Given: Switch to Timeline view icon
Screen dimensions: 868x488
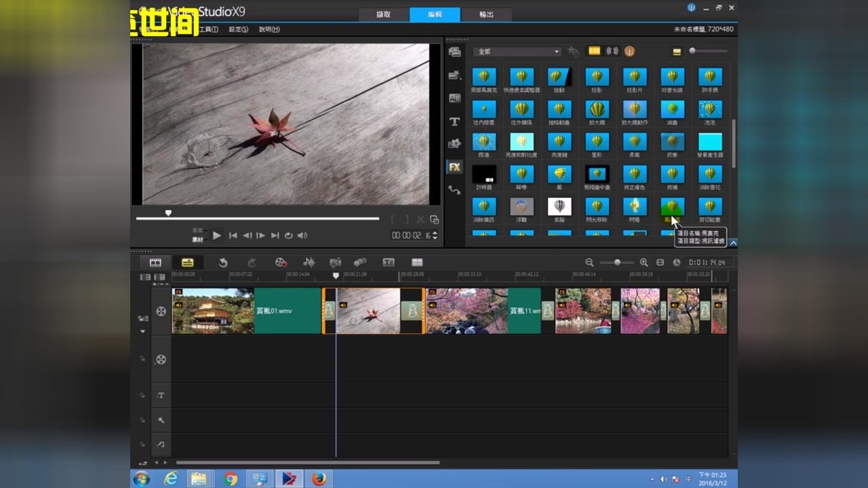Looking at the screenshot, I should tap(187, 262).
